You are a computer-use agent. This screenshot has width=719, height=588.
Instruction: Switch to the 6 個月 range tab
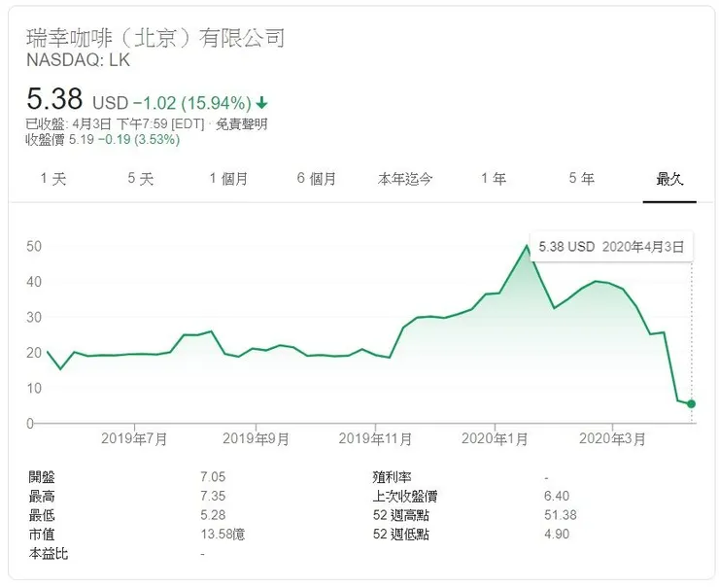[317, 179]
